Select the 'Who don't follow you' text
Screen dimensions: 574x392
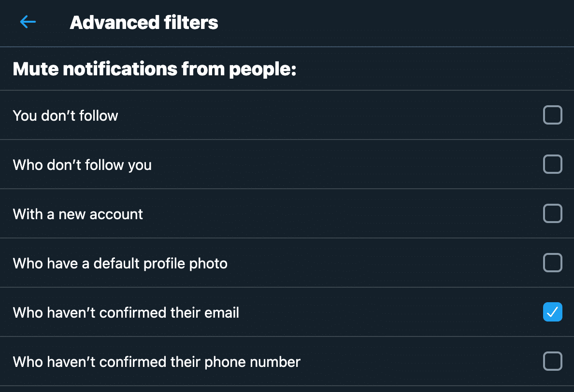(82, 165)
